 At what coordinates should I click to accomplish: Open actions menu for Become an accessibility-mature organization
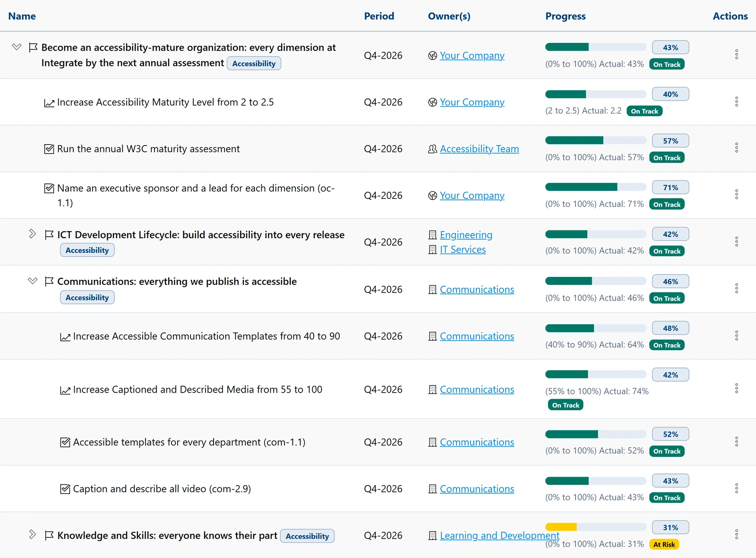point(736,54)
